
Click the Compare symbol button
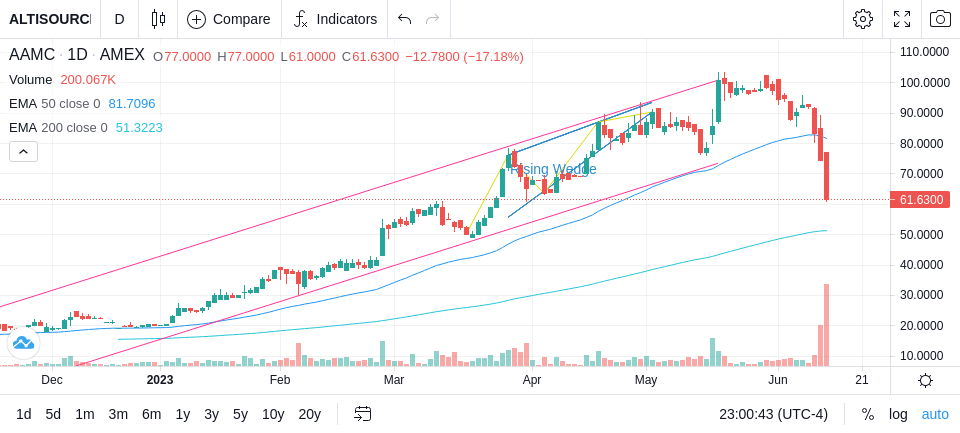click(x=229, y=19)
